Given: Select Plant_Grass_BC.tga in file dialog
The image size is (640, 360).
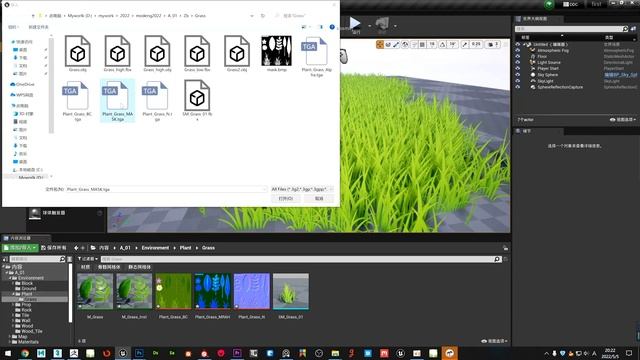Looking at the screenshot, I should tap(78, 100).
